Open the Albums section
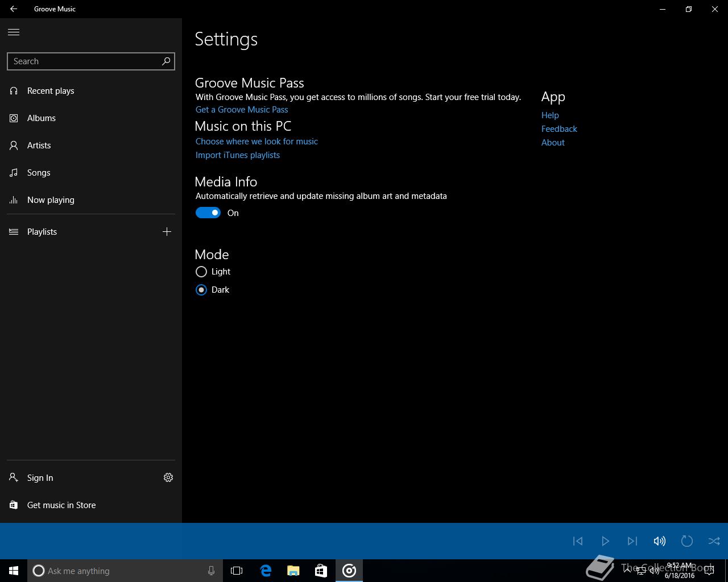 tap(42, 118)
